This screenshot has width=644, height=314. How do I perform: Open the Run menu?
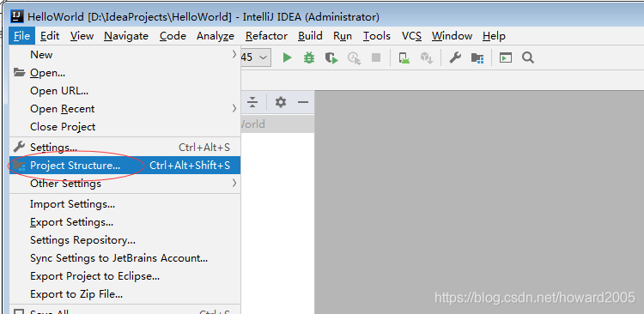tap(343, 36)
